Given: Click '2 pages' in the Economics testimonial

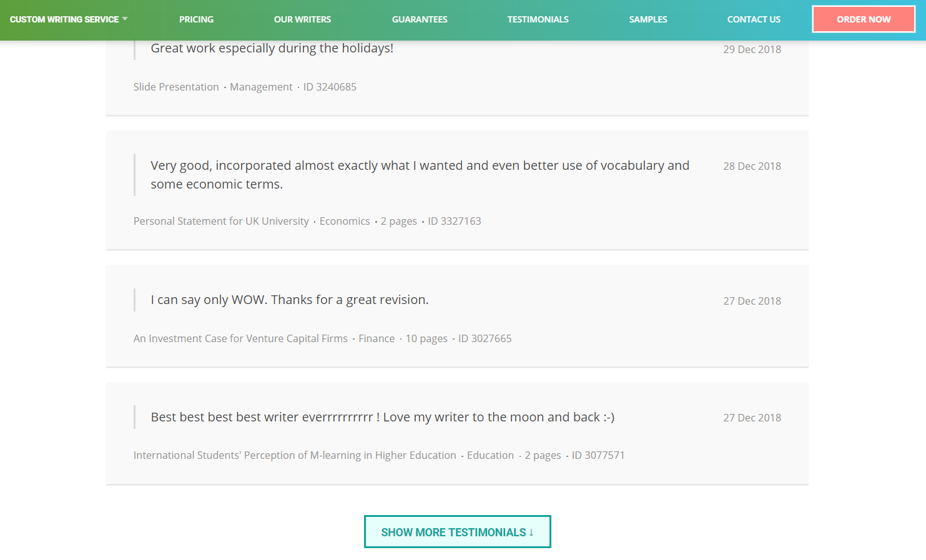Looking at the screenshot, I should coord(399,221).
